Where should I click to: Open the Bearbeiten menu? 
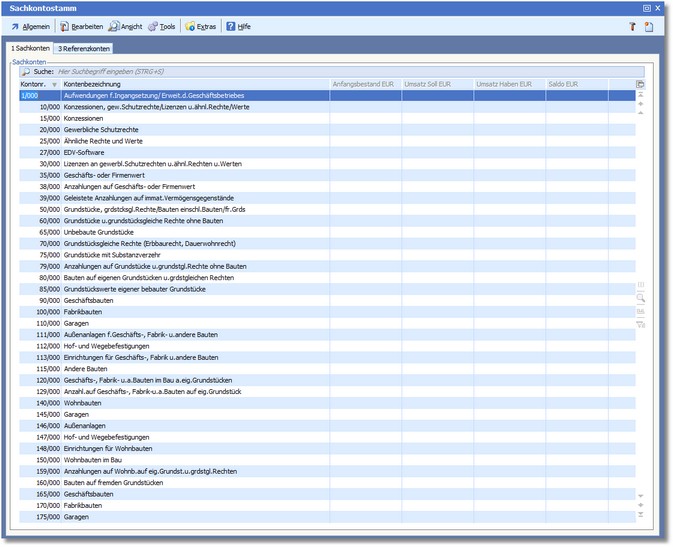80,26
